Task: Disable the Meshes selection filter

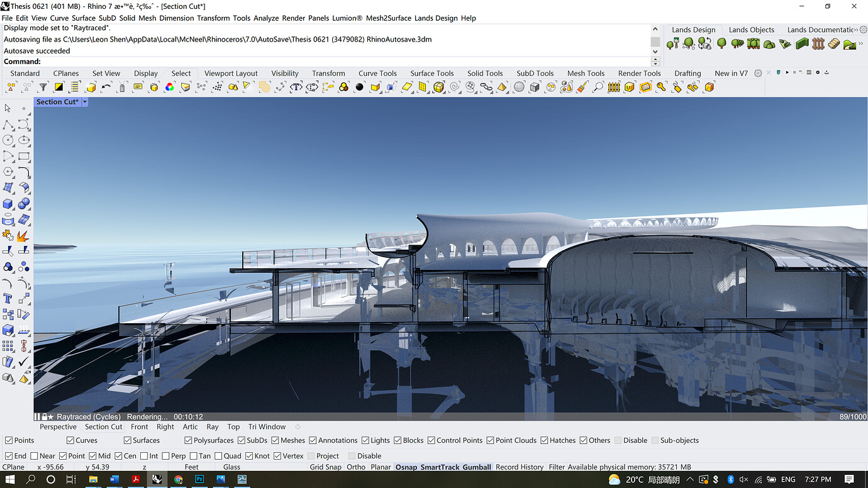Action: point(274,440)
